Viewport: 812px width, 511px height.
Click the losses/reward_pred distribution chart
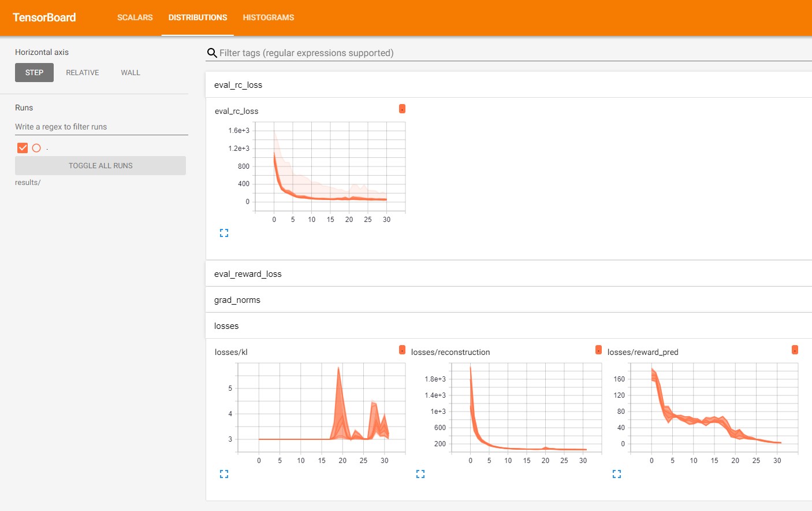pyautogui.click(x=715, y=408)
